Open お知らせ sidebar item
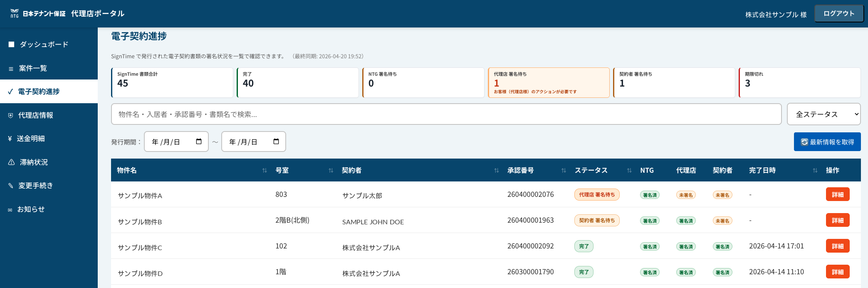Image resolution: width=868 pixels, height=288 pixels. click(49, 209)
